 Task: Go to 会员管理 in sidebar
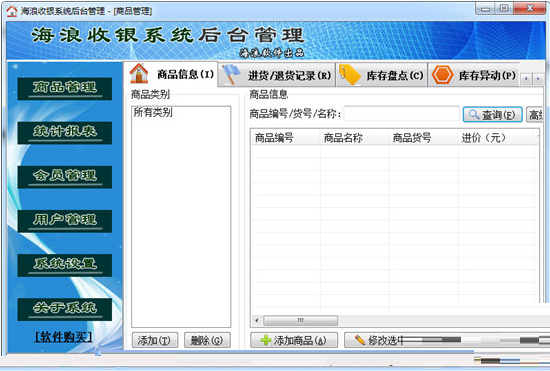click(x=65, y=177)
